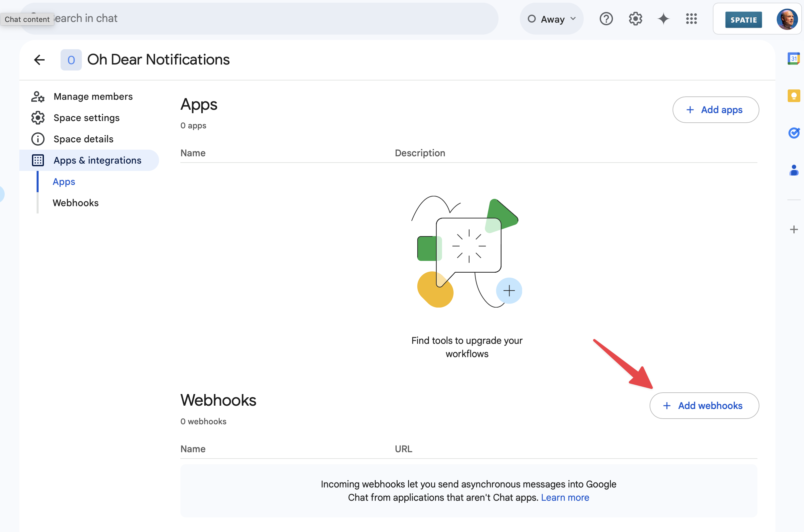Click the Oh Dear Notifications title
Screen dimensions: 804x532
[158, 60]
